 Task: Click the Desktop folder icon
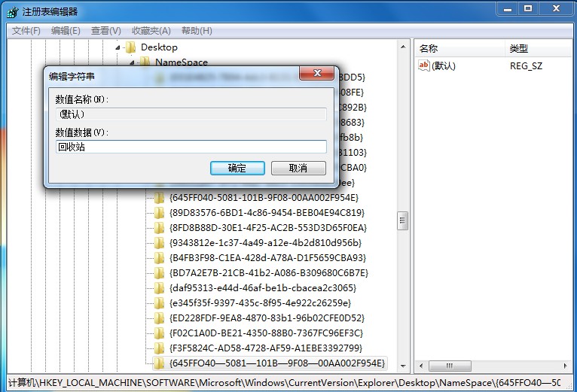[x=130, y=47]
